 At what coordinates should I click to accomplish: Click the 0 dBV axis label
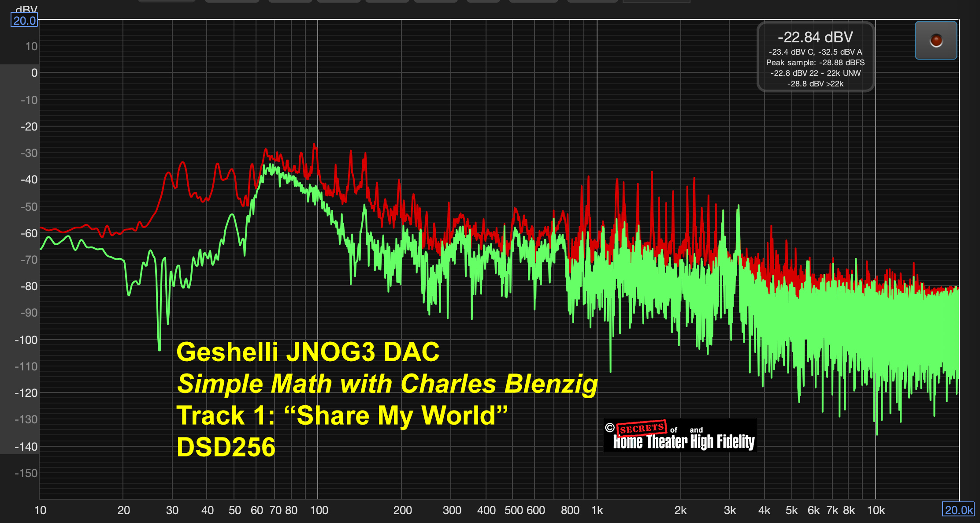click(34, 73)
